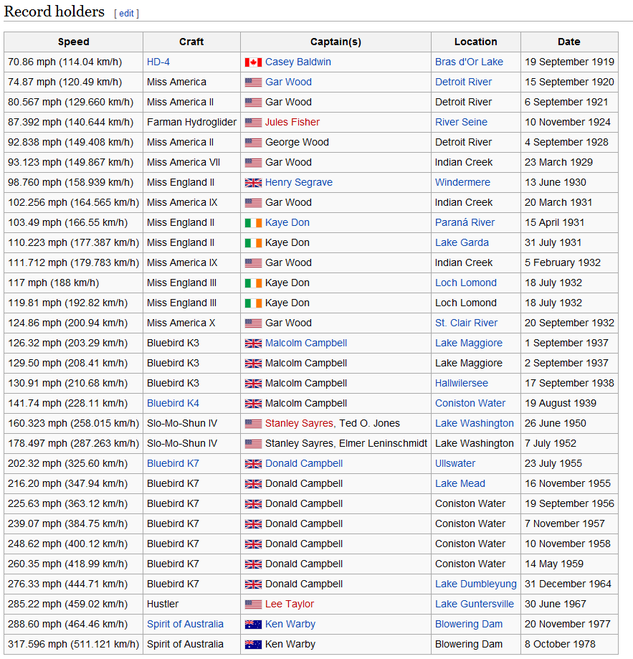Click the UK flag beside Henry Segrave
The image size is (633, 659).
point(253,182)
